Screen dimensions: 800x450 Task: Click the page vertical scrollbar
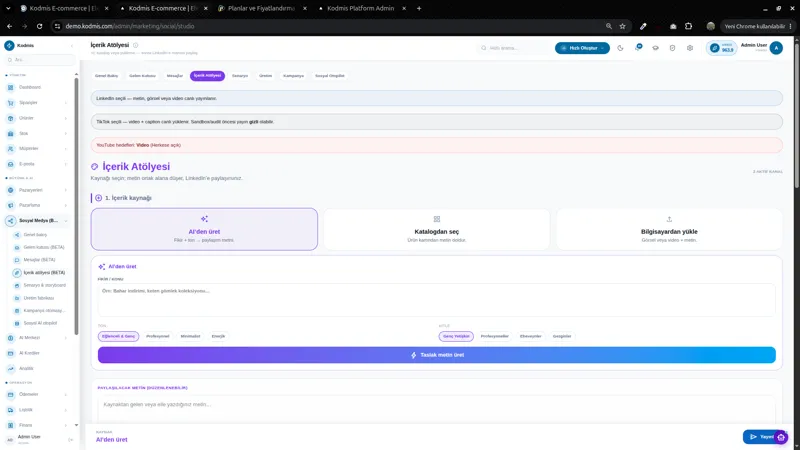[796, 117]
